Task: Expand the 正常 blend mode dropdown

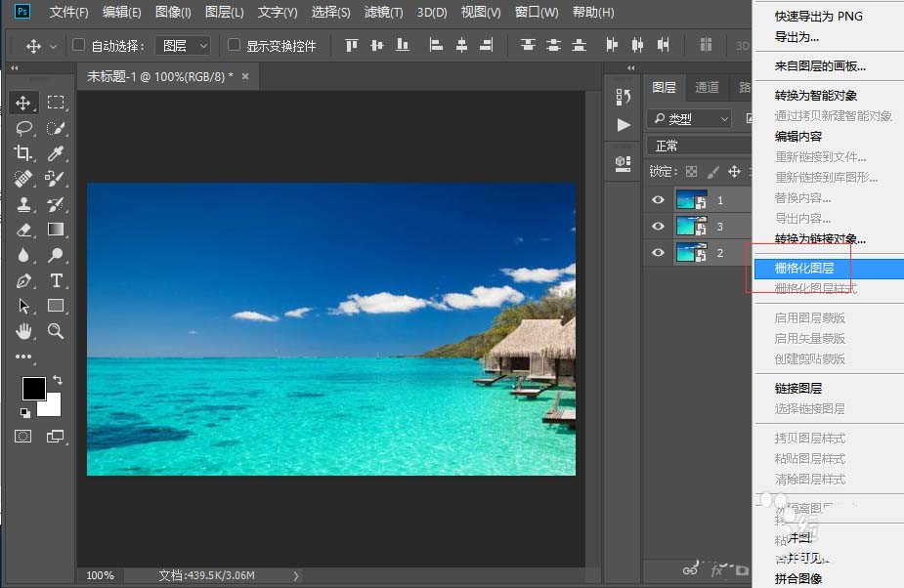Action: point(696,146)
